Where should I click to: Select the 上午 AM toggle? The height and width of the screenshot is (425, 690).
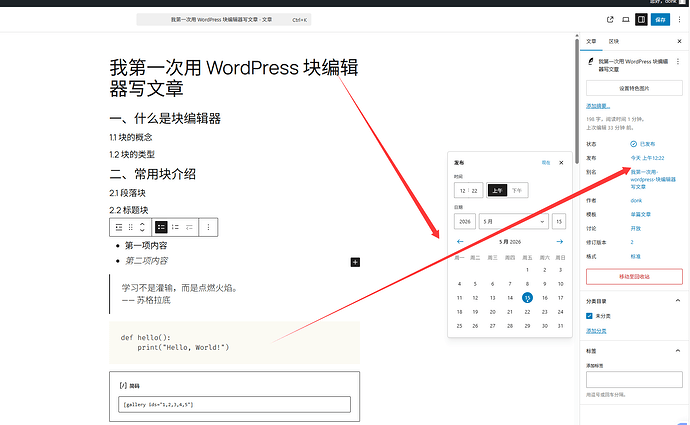(x=497, y=191)
